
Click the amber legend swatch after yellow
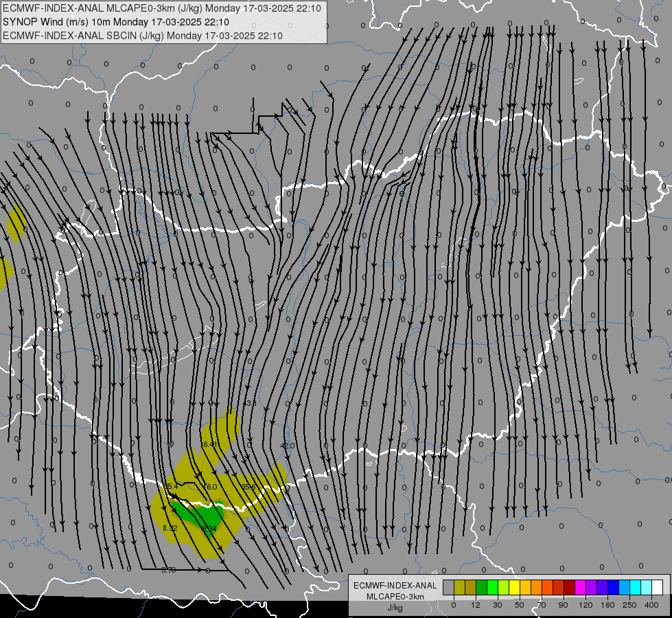tap(525, 587)
